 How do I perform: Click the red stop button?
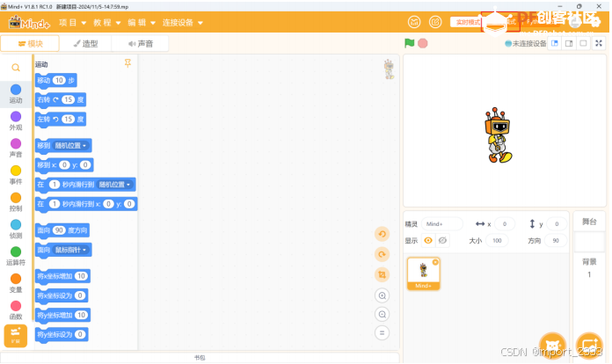[x=422, y=43]
